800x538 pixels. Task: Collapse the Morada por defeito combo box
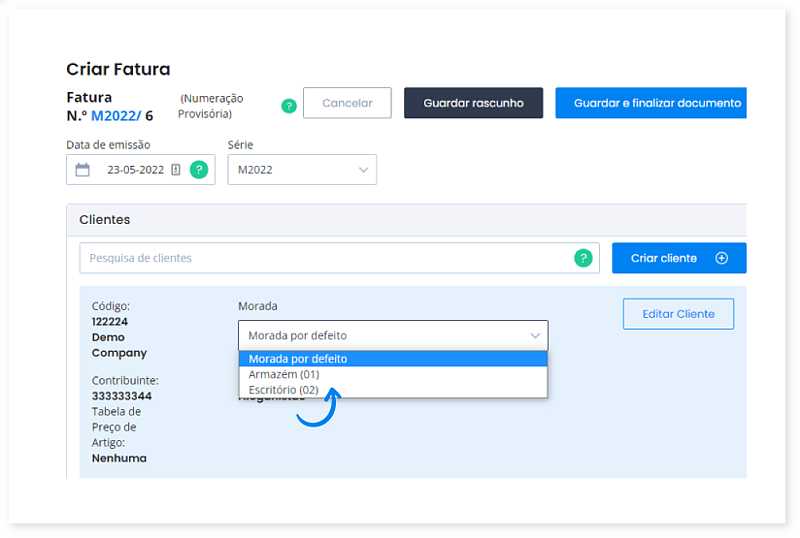pos(392,335)
